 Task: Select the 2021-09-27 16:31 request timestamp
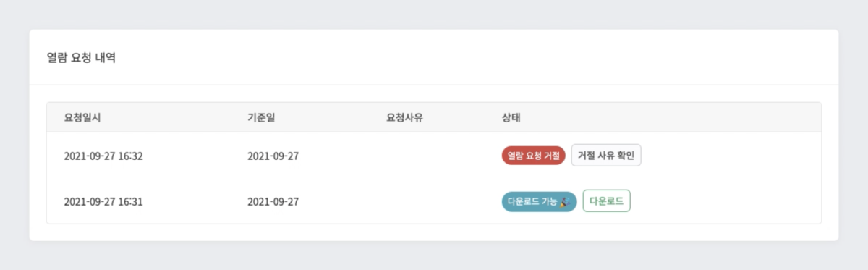coord(103,202)
